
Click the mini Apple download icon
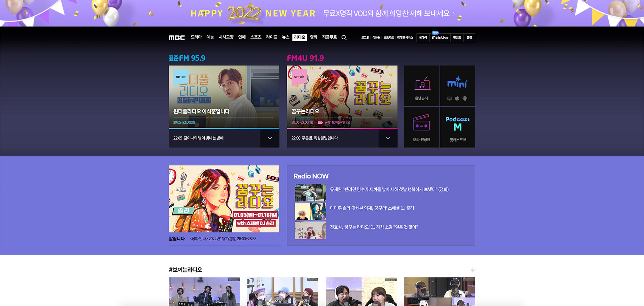457,98
